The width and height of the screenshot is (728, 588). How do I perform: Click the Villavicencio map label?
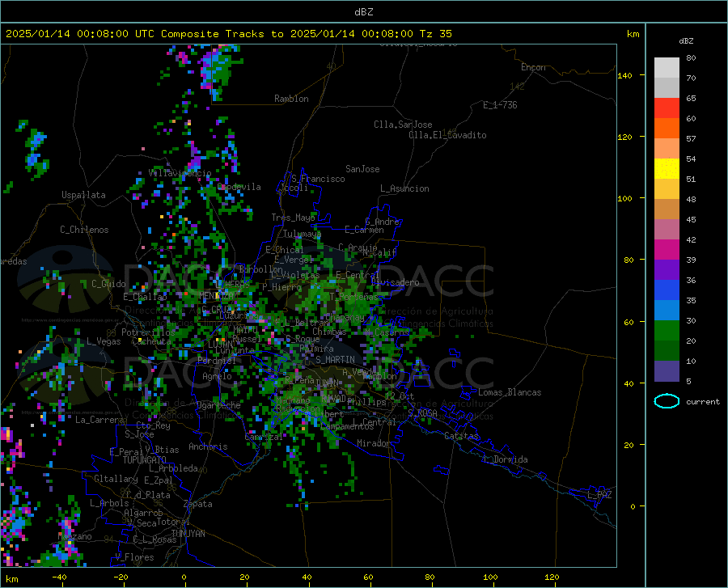click(x=180, y=173)
